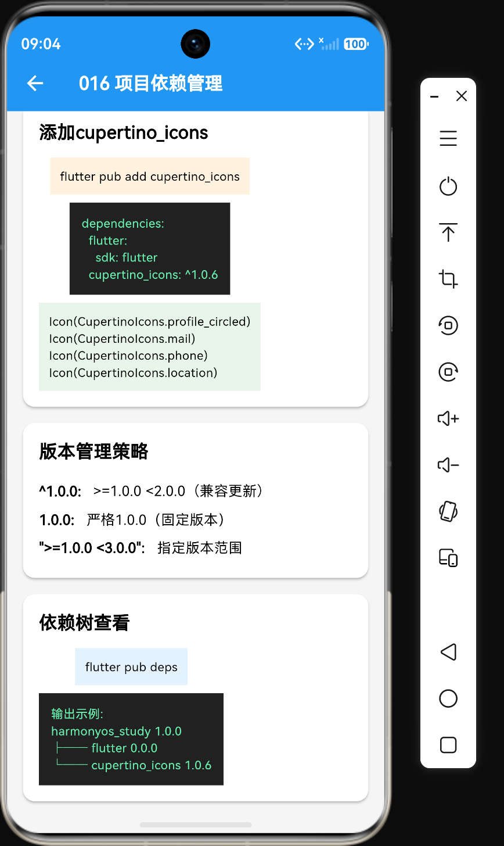
Task: Tap the status bar clock 09:04
Action: 41,44
